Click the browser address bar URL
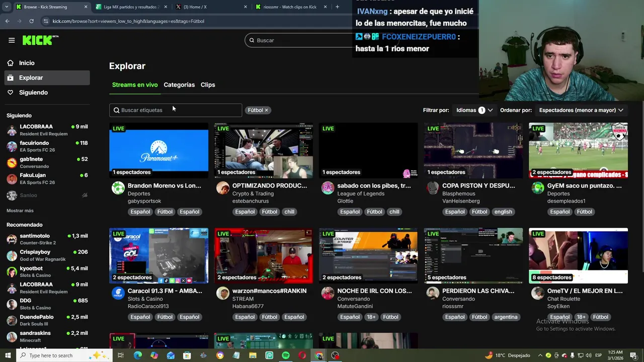This screenshot has height=362, width=644. [128, 21]
